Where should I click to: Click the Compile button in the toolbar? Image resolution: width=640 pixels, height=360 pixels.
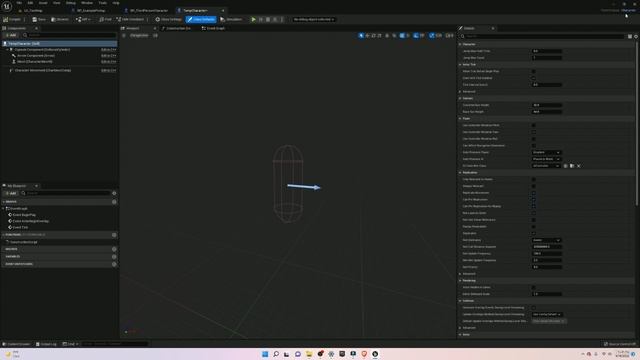pyautogui.click(x=12, y=19)
